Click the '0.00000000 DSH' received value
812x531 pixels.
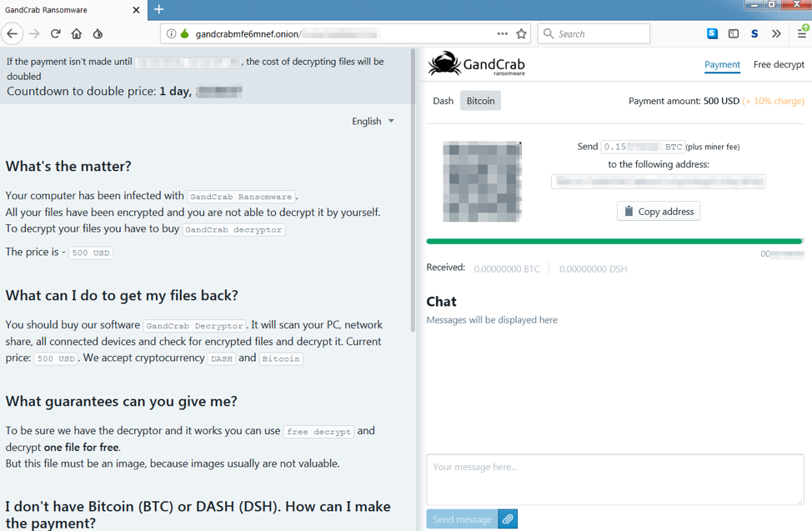pos(593,269)
